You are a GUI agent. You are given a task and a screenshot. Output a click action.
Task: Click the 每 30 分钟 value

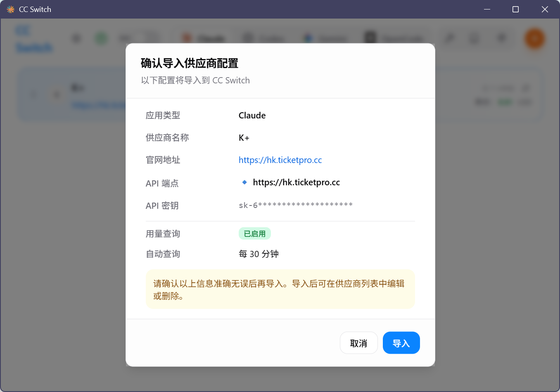coord(259,254)
